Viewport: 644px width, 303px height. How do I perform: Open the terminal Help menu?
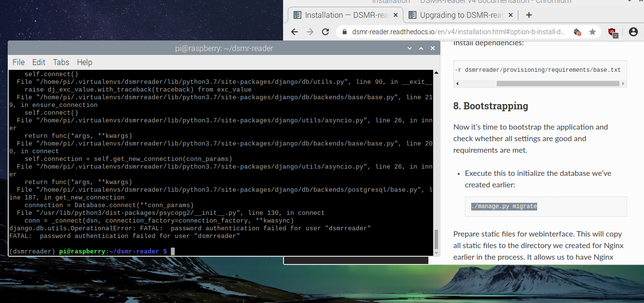85,62
